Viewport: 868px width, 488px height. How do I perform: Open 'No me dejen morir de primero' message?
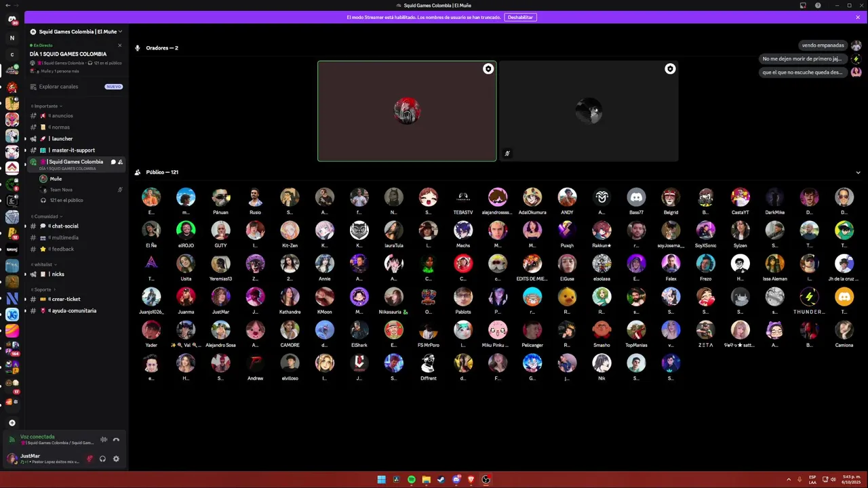pyautogui.click(x=802, y=59)
